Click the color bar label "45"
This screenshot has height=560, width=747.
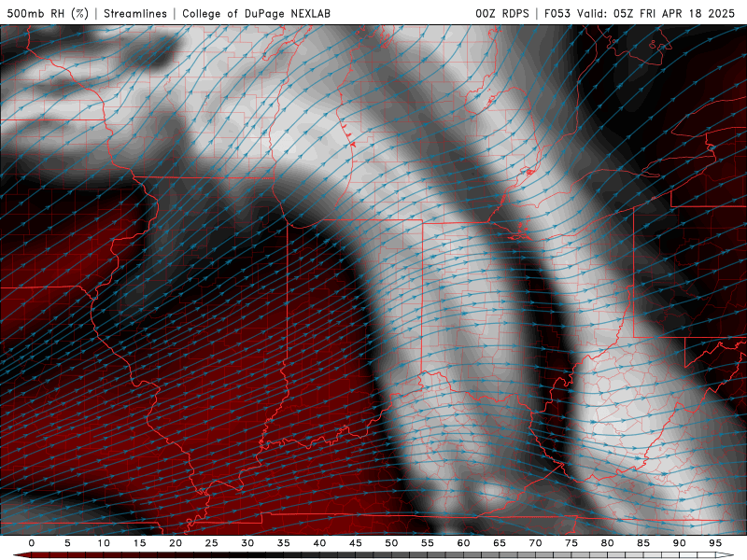(x=356, y=543)
